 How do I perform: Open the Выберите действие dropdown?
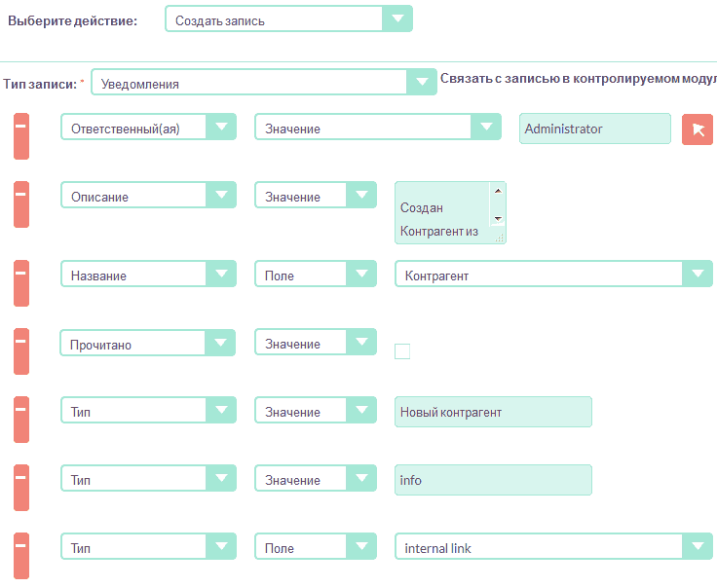(x=288, y=19)
